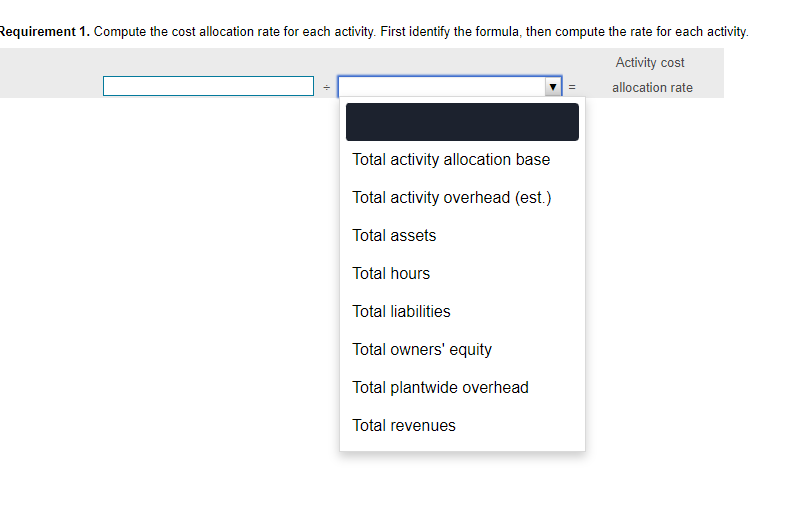Click the dropdown arrow of the divisor field
The width and height of the screenshot is (811, 521).
tap(553, 86)
